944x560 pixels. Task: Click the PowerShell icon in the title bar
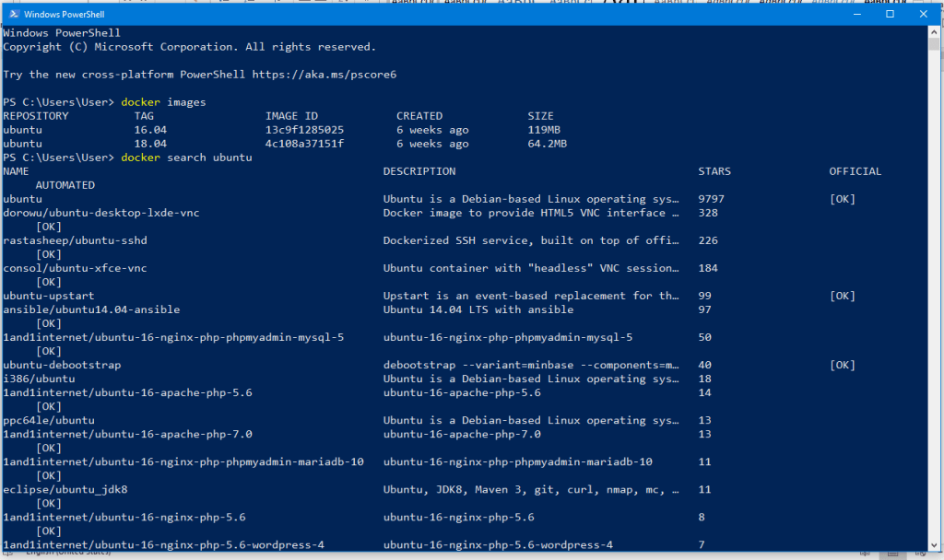tap(11, 14)
